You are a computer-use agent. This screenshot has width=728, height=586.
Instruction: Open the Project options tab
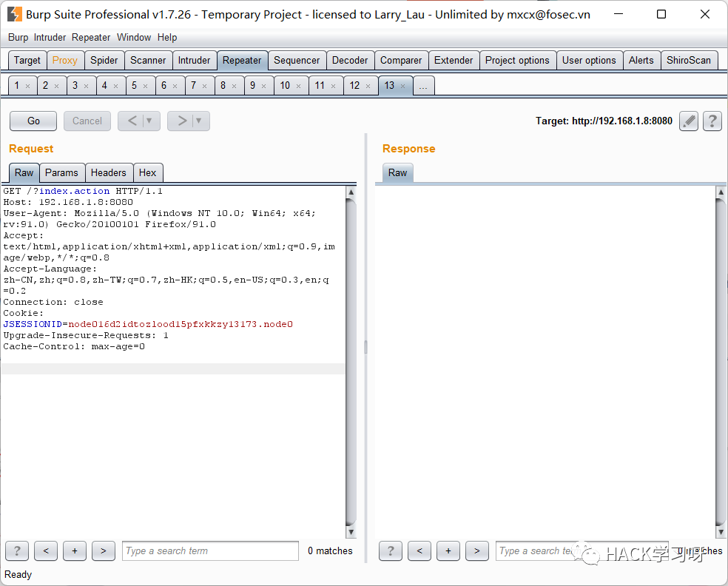(x=517, y=61)
